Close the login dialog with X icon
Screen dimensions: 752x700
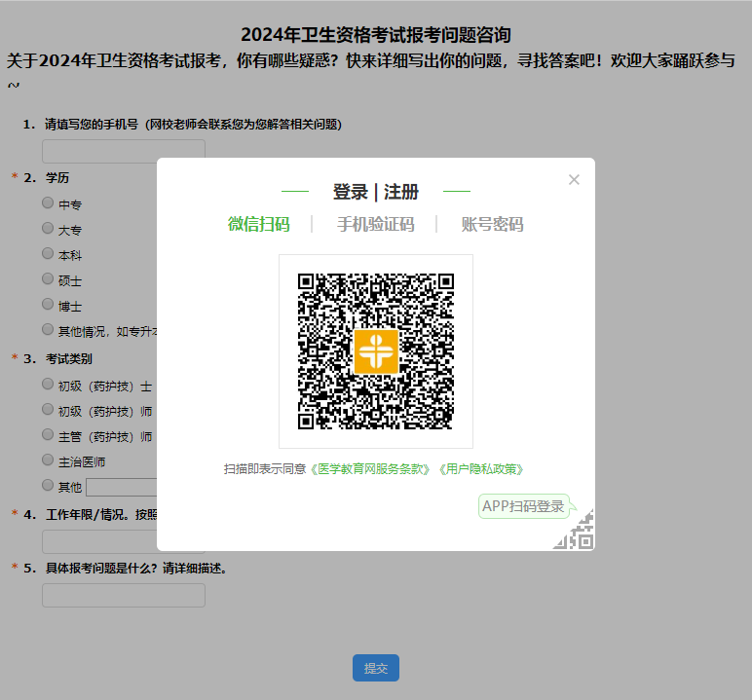574,179
